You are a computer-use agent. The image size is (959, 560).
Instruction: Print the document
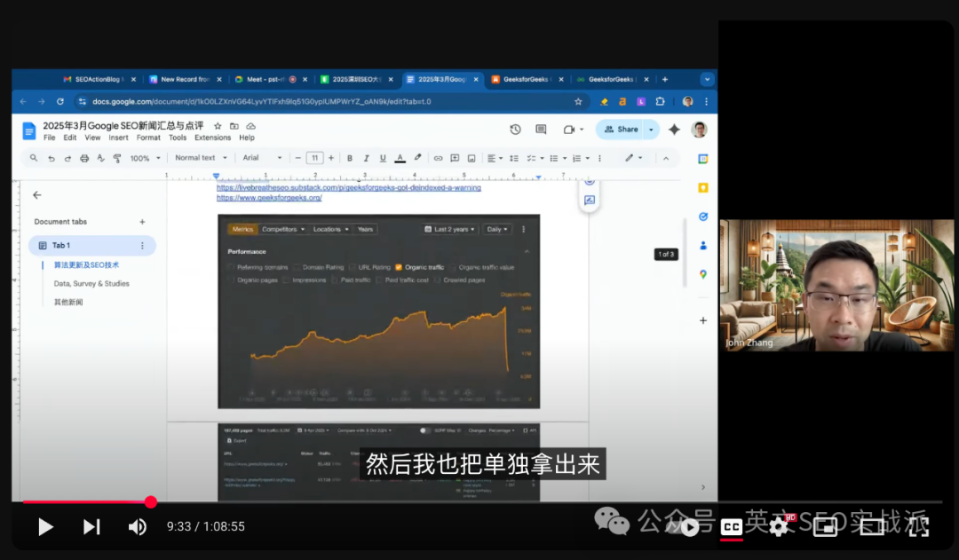[84, 158]
